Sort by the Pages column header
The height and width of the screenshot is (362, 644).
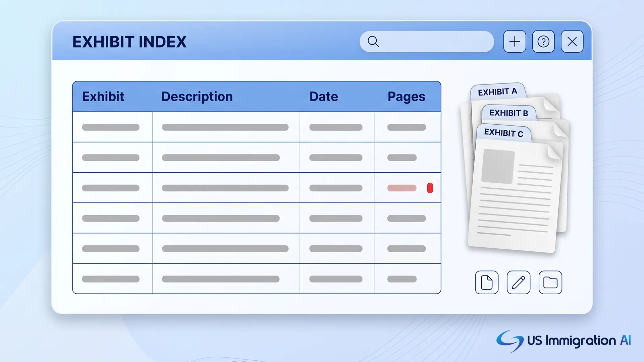point(407,97)
